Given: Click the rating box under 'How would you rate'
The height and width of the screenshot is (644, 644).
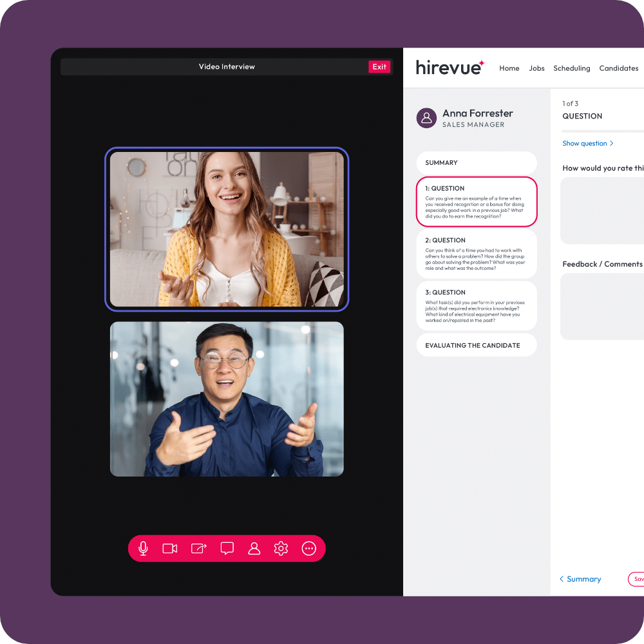Looking at the screenshot, I should coord(602,211).
